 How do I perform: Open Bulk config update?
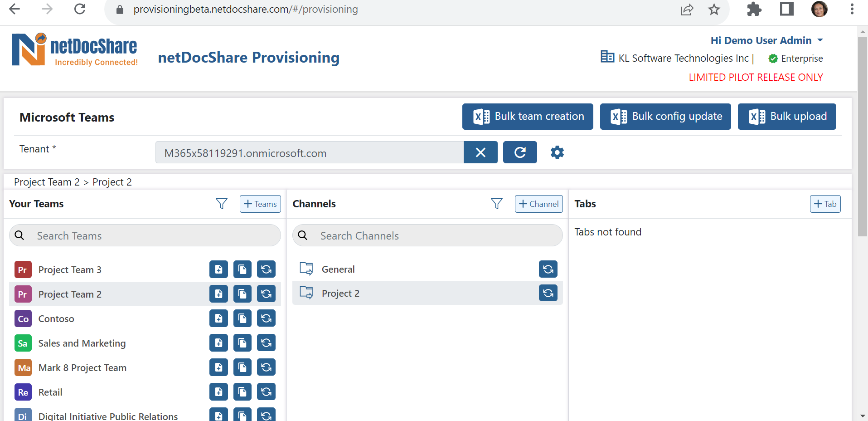[x=665, y=117]
